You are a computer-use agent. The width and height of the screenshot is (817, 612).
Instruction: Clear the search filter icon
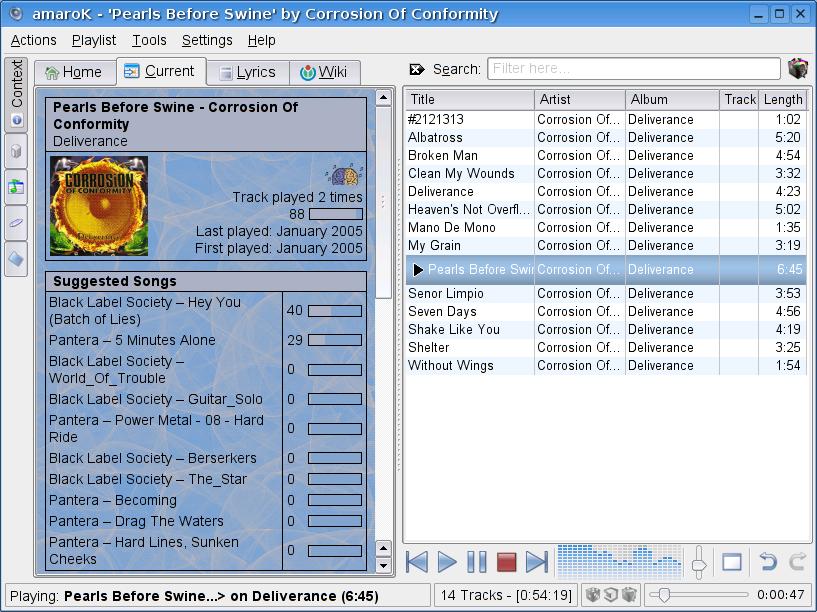[417, 69]
